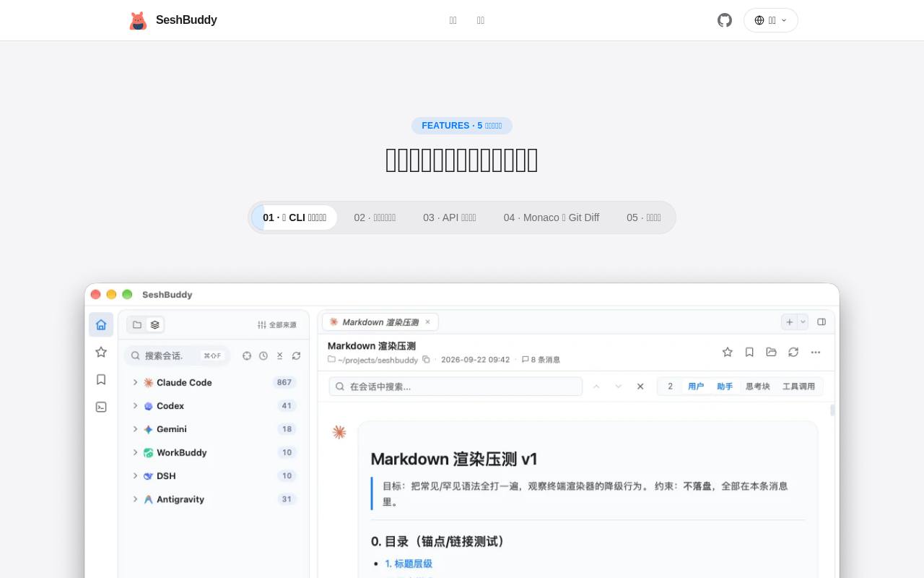Open the dropdown arrow beside plus
Viewport: 924px width, 578px height.
click(803, 322)
